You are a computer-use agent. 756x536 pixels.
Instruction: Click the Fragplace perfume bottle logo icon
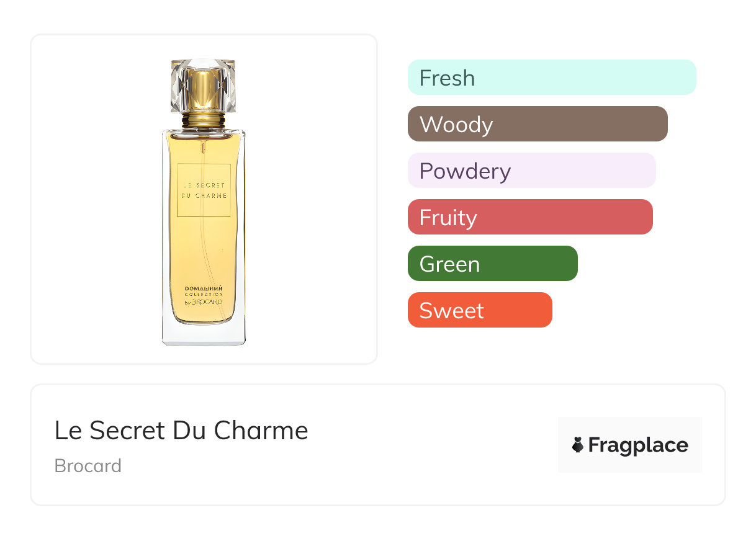(x=578, y=445)
